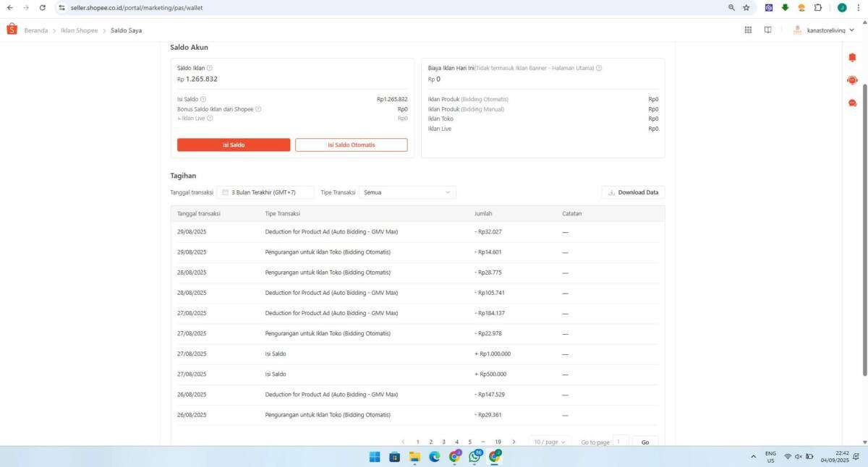868x467 pixels.
Task: Go forward with the browser forward arrow
Action: tap(26, 7)
